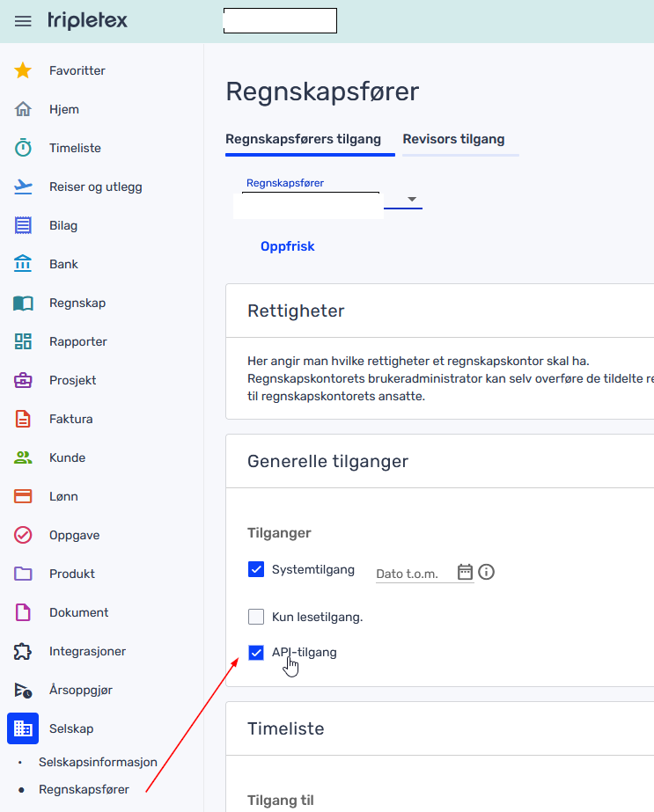Open the calendar date picker icon

(x=465, y=572)
